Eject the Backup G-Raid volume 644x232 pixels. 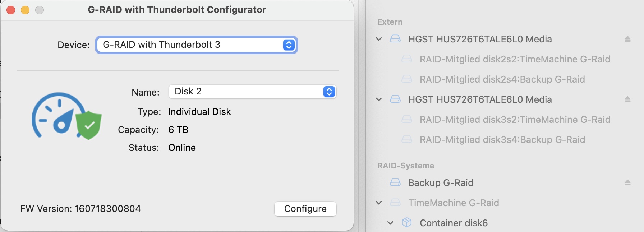(x=627, y=182)
